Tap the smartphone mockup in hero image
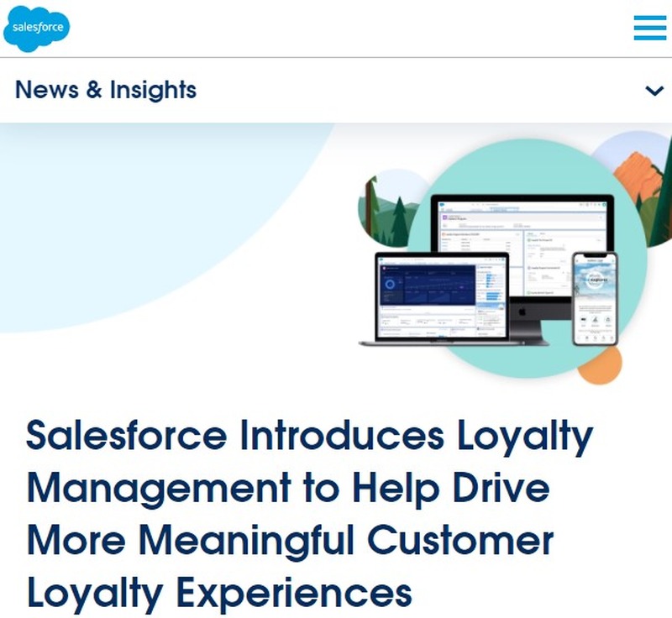Screen dimensions: 672x618 click(x=596, y=299)
